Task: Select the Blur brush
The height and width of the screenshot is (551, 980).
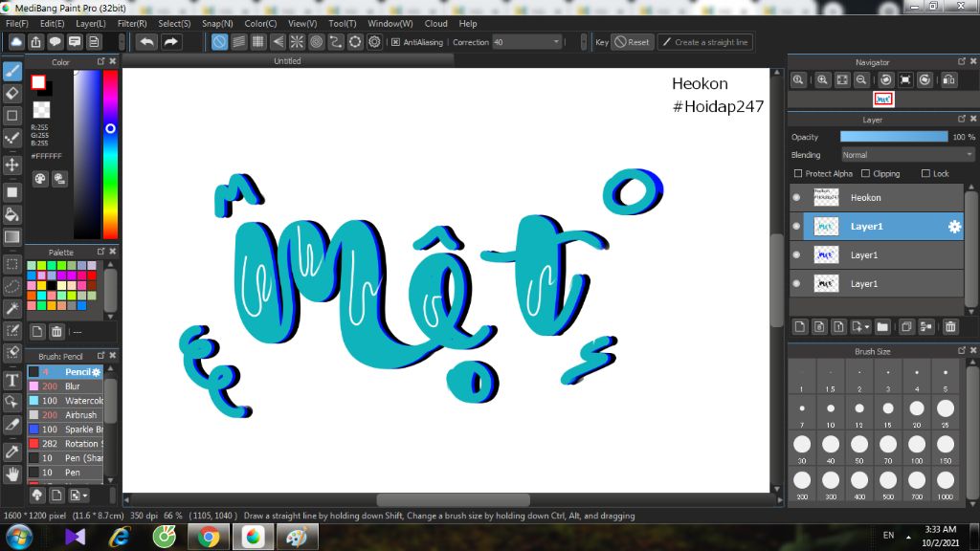Action: point(65,386)
